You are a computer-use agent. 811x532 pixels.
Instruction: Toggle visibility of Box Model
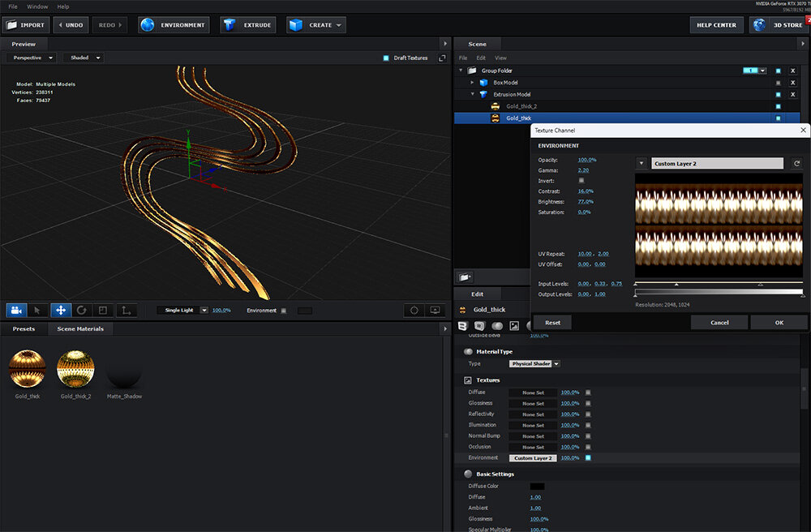(x=778, y=83)
